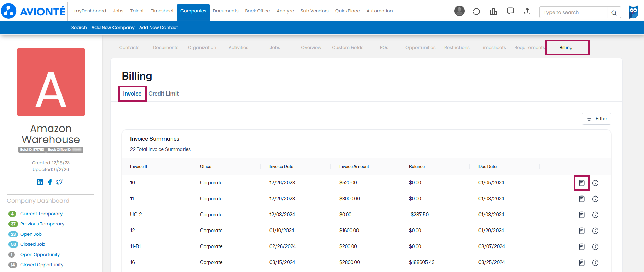The image size is (644, 272).
Task: Open the bar chart icon in header
Action: [x=493, y=11]
